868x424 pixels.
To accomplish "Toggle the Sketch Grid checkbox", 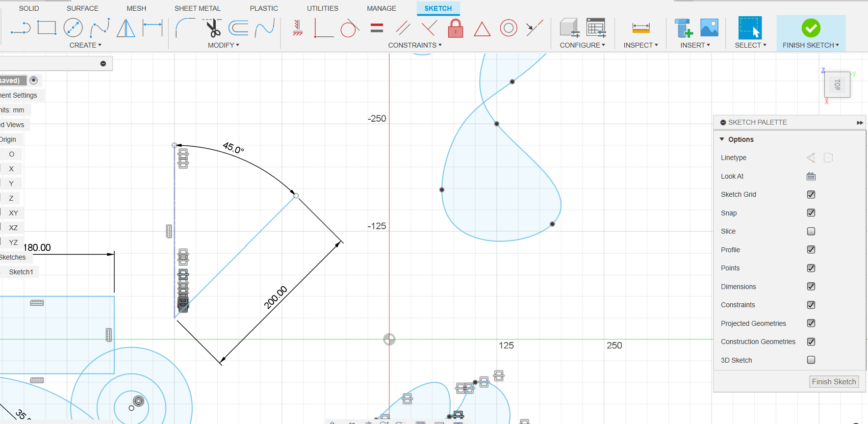I will 811,194.
